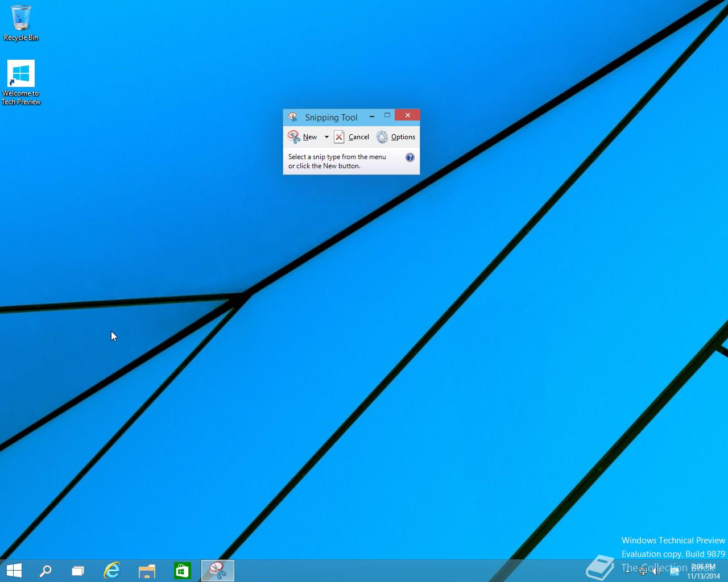Viewport: 728px width, 582px height.
Task: Click the network status tray icon
Action: click(643, 571)
